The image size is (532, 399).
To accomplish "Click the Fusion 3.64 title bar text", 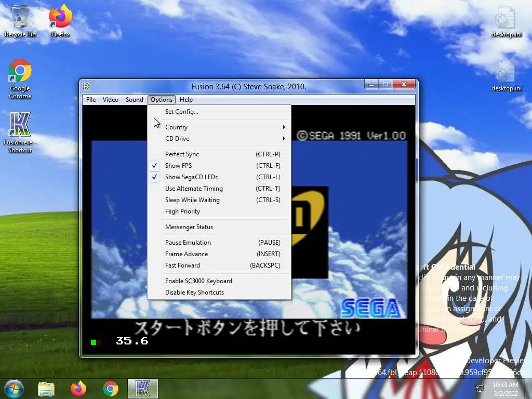I will click(248, 87).
